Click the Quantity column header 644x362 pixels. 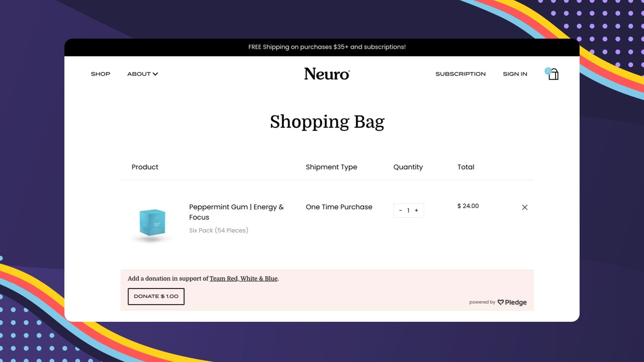point(408,167)
